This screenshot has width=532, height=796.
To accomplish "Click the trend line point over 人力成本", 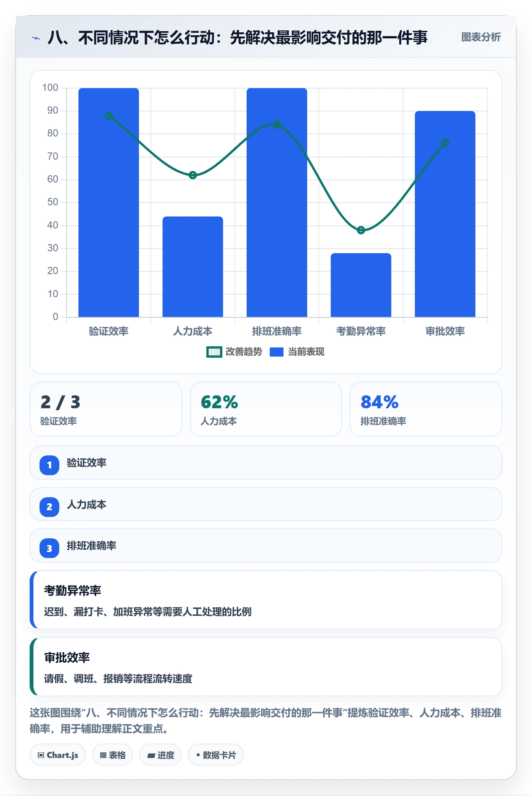I will [193, 175].
